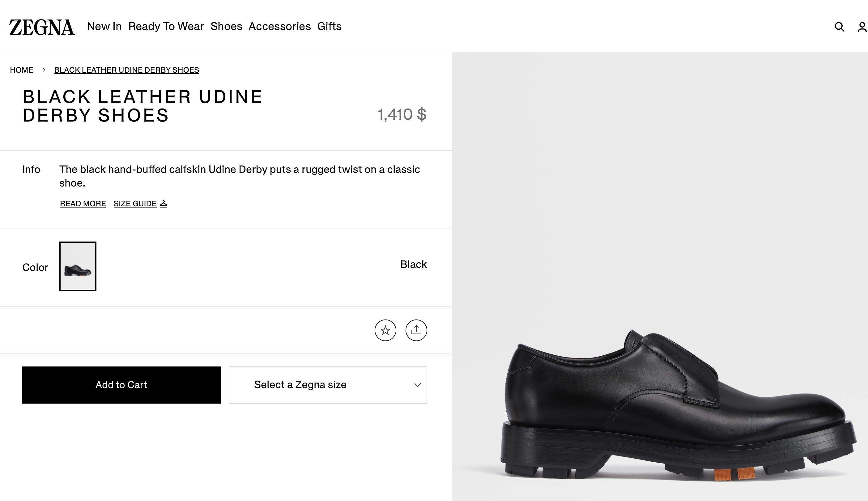868x501 pixels.
Task: Click the account profile icon
Action: click(x=862, y=27)
